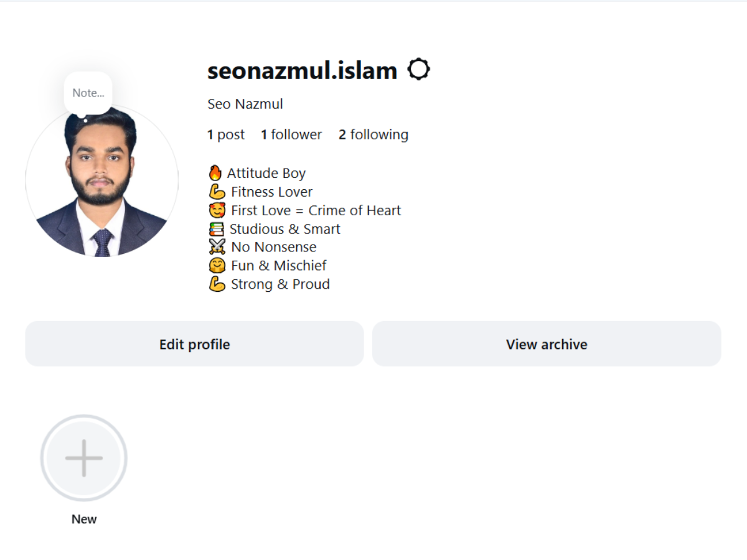Click the flexed bicep emoji beside Fitness Lover

point(217,192)
